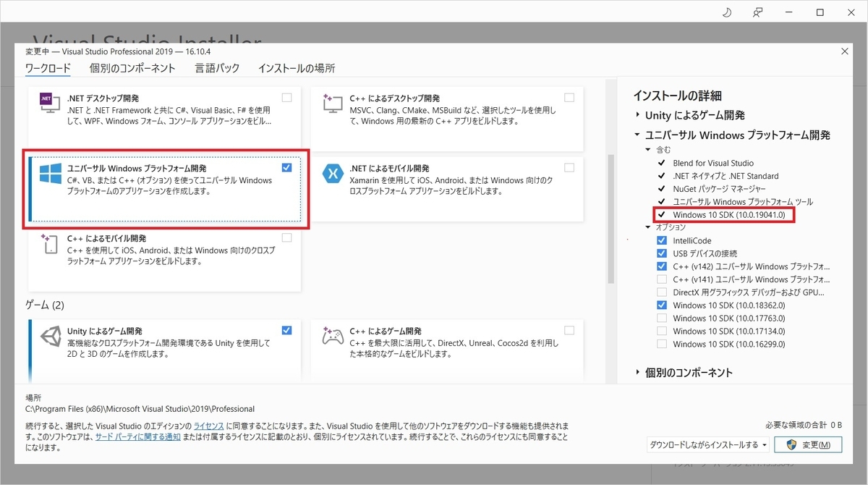Click the ゲーム (2) section heading
This screenshot has height=485, width=868.
(45, 305)
